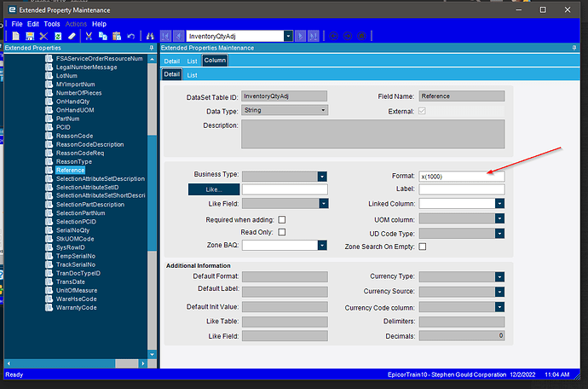Viewport: 588px width, 389px height.
Task: Open the Edit menu
Action: (33, 24)
